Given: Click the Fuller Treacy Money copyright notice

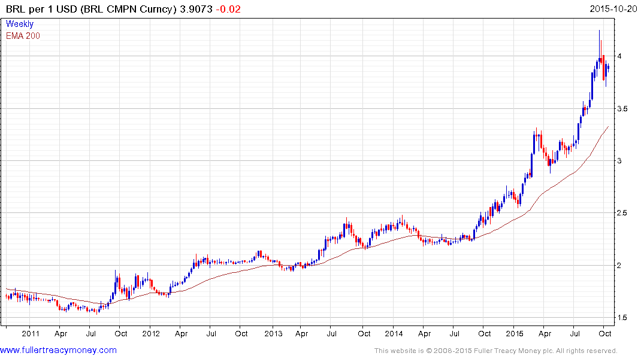Looking at the screenshot, I should 495,351.
